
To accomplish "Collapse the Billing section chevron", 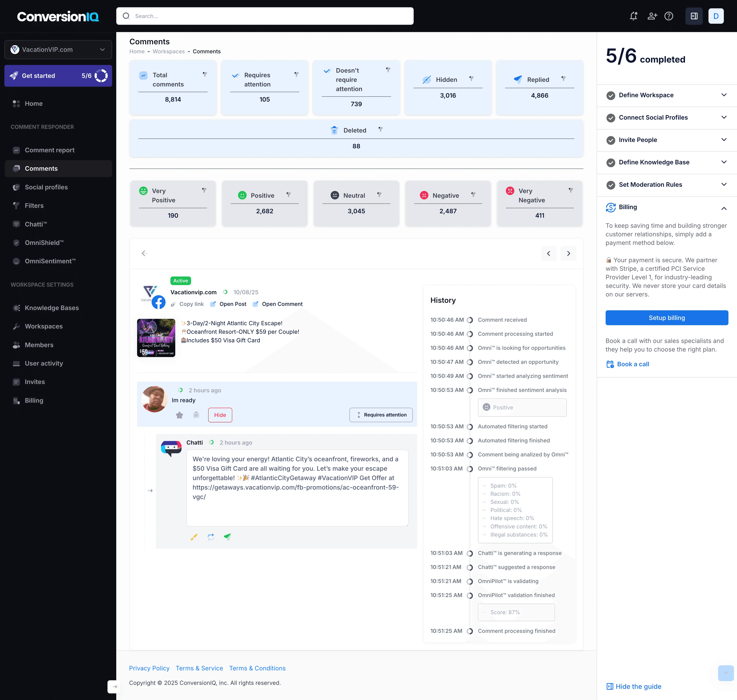I will pos(724,208).
